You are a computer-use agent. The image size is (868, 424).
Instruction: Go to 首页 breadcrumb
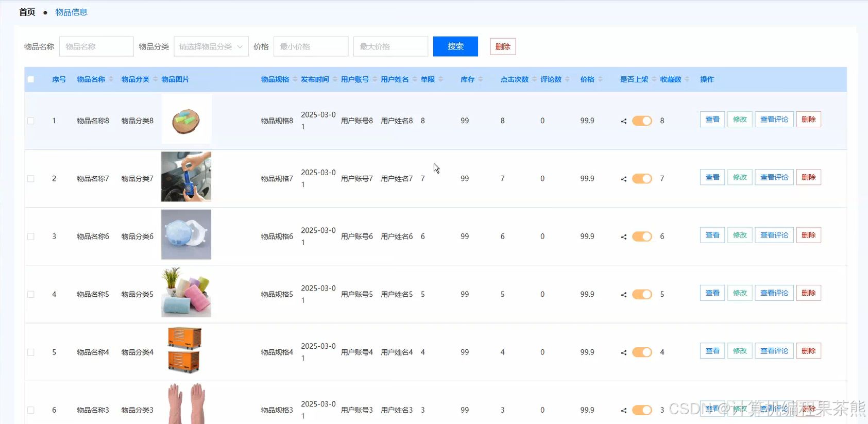27,12
